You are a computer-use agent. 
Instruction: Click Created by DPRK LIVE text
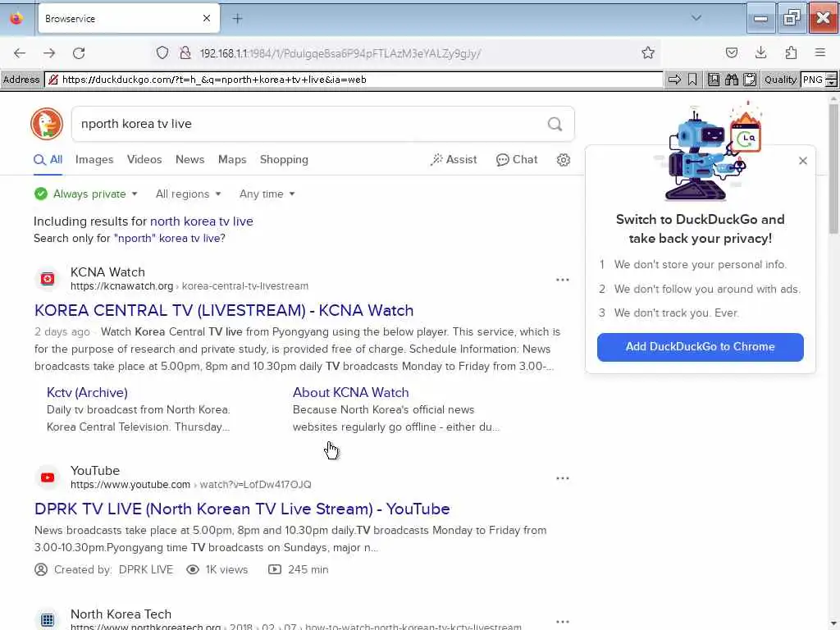pyautogui.click(x=113, y=569)
